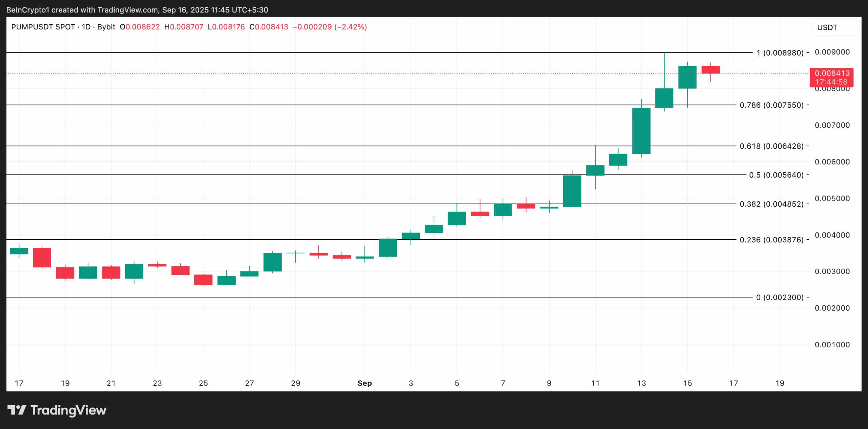Click the Fib level 1 (0.008980) label

tap(780, 53)
